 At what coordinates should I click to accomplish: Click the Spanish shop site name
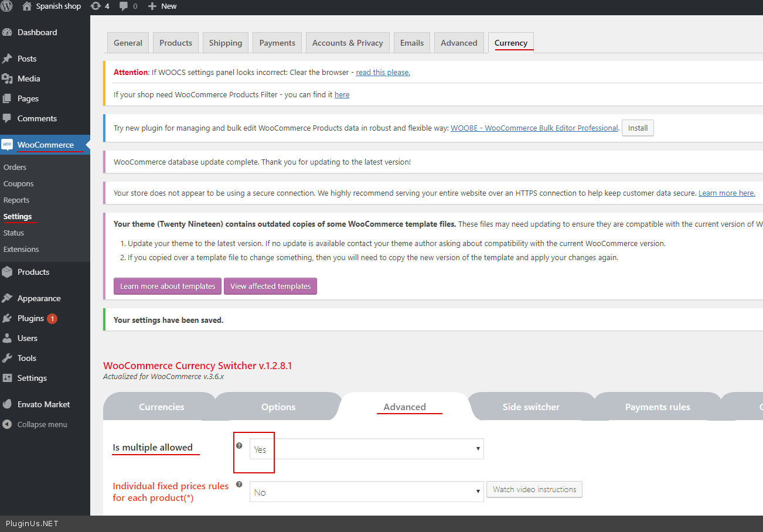[59, 6]
